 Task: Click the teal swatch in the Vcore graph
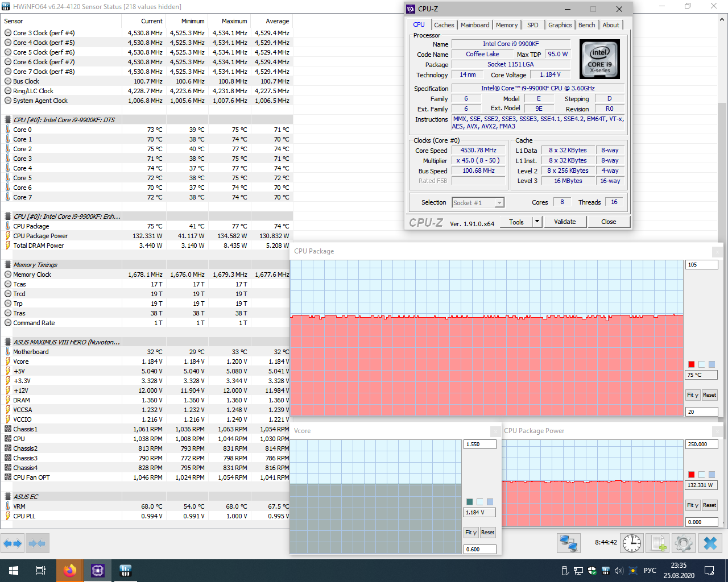[470, 502]
